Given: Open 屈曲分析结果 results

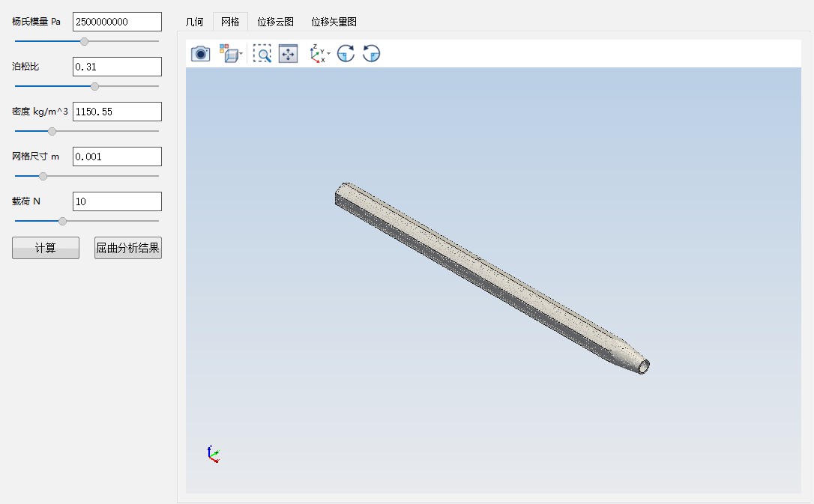Looking at the screenshot, I should click(127, 248).
